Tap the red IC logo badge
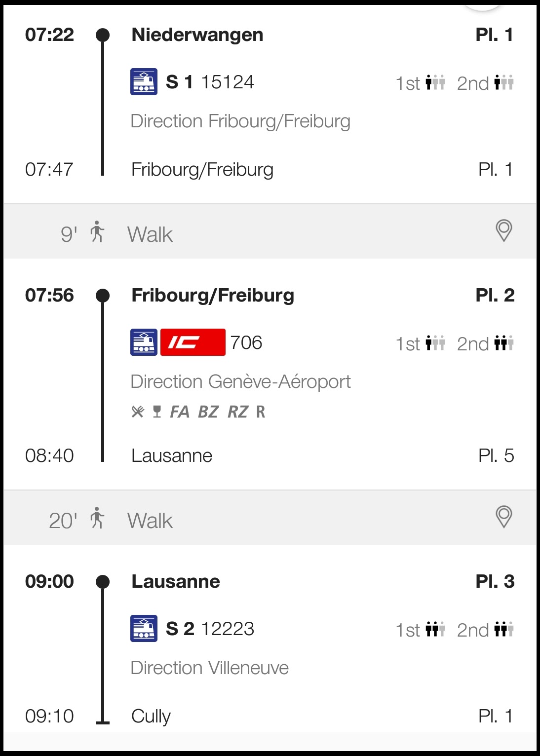This screenshot has height=756, width=540. 193,342
